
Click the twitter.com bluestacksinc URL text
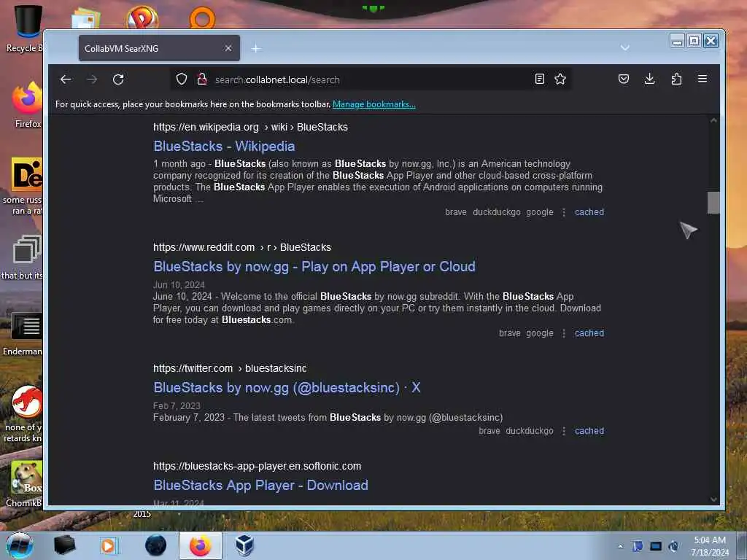(x=230, y=368)
